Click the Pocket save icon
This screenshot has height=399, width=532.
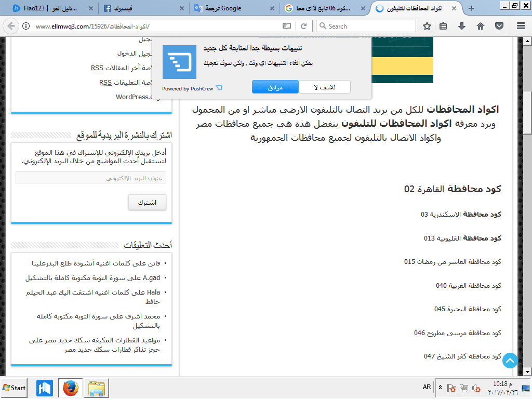pyautogui.click(x=499, y=26)
